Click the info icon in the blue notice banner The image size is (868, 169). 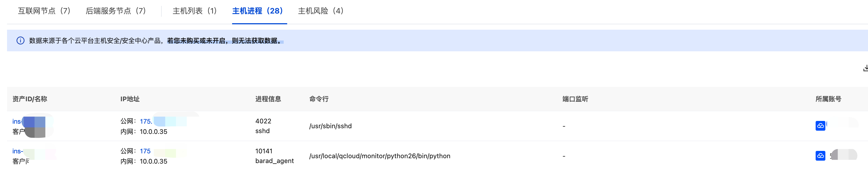coord(21,41)
